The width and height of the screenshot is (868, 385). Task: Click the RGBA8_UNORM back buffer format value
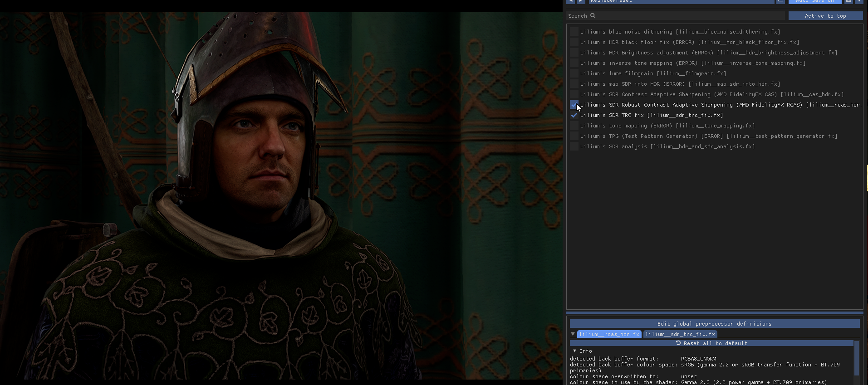pyautogui.click(x=698, y=359)
